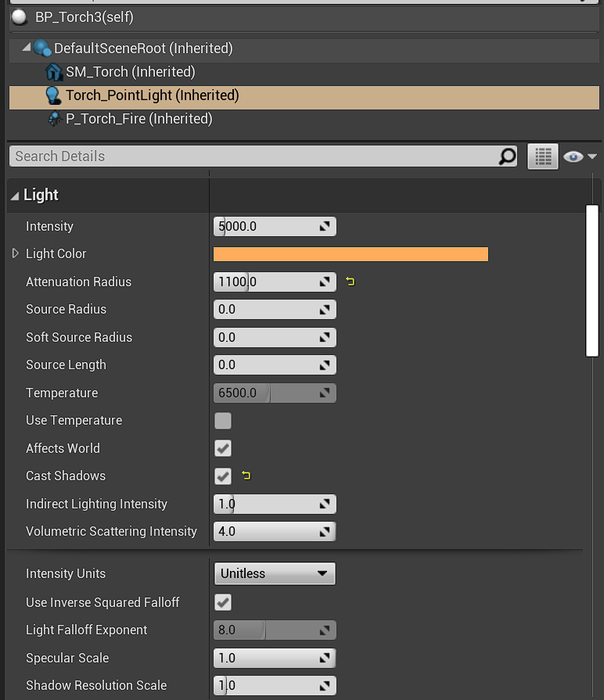This screenshot has width=604, height=700.
Task: Open the details view options eye menu
Action: click(x=579, y=156)
